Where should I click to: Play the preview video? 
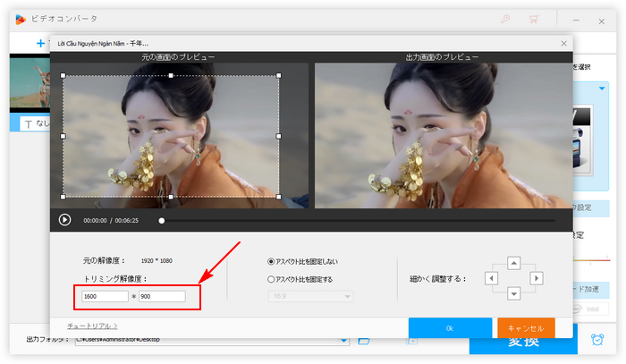click(x=64, y=220)
